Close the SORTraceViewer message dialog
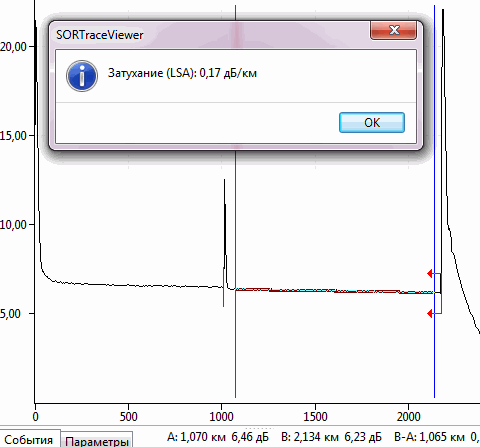This screenshot has width=480, height=447. (393, 30)
